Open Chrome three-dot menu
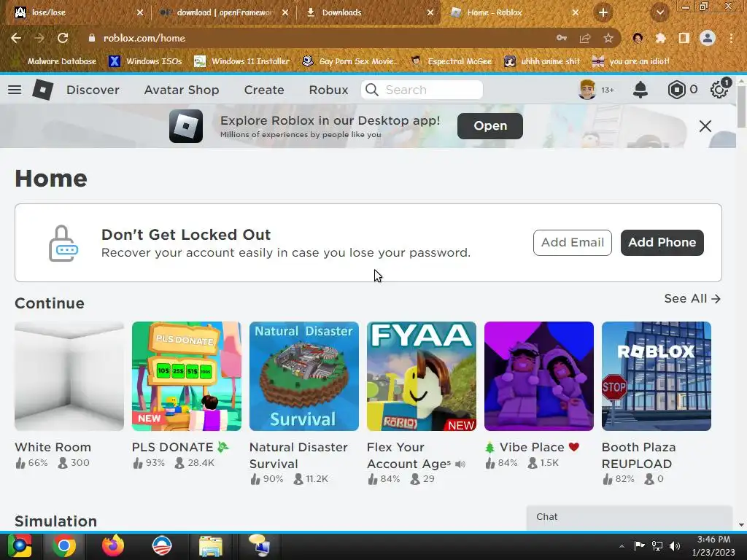The width and height of the screenshot is (747, 560). point(731,38)
